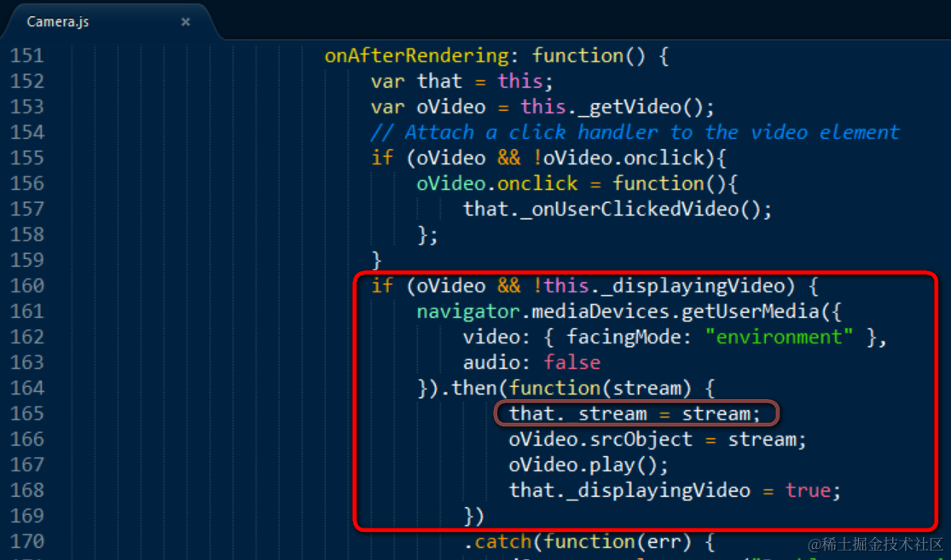The height and width of the screenshot is (560, 951).
Task: Click line number 169 in the gutter
Action: (x=27, y=515)
